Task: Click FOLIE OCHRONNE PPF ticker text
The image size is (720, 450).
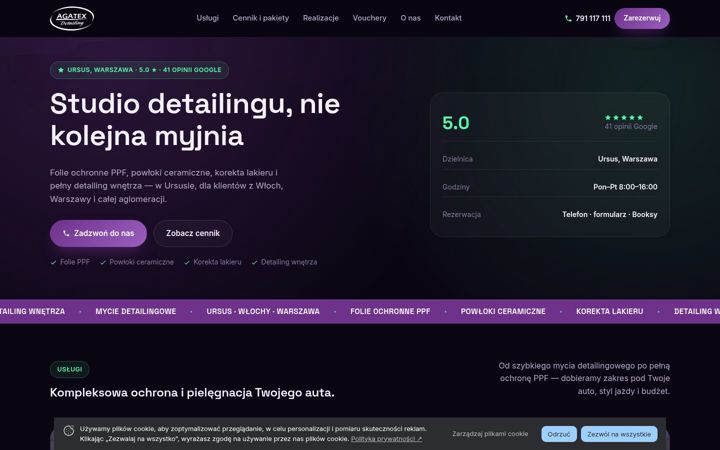Action: tap(390, 311)
